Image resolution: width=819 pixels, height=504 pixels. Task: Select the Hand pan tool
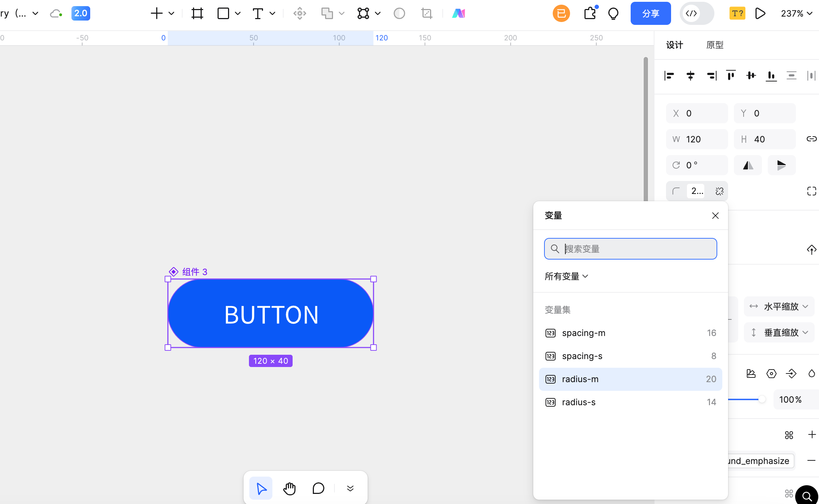click(x=289, y=488)
